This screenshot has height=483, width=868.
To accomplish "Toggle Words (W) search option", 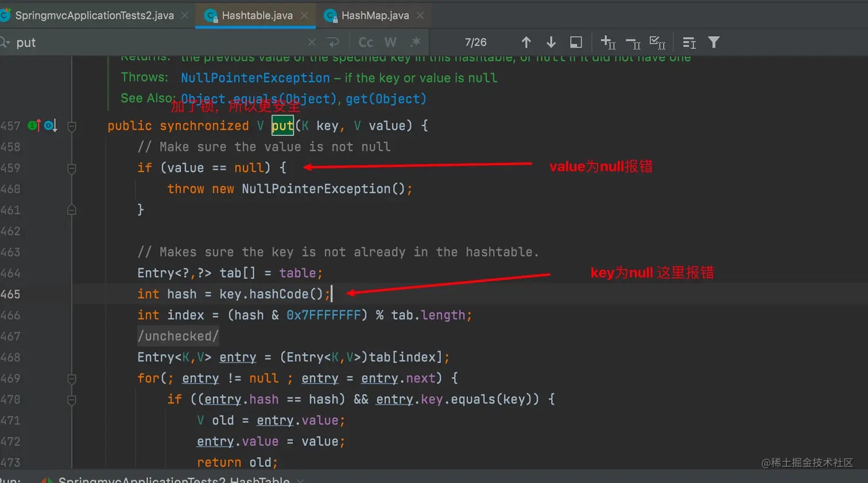I will click(x=390, y=42).
